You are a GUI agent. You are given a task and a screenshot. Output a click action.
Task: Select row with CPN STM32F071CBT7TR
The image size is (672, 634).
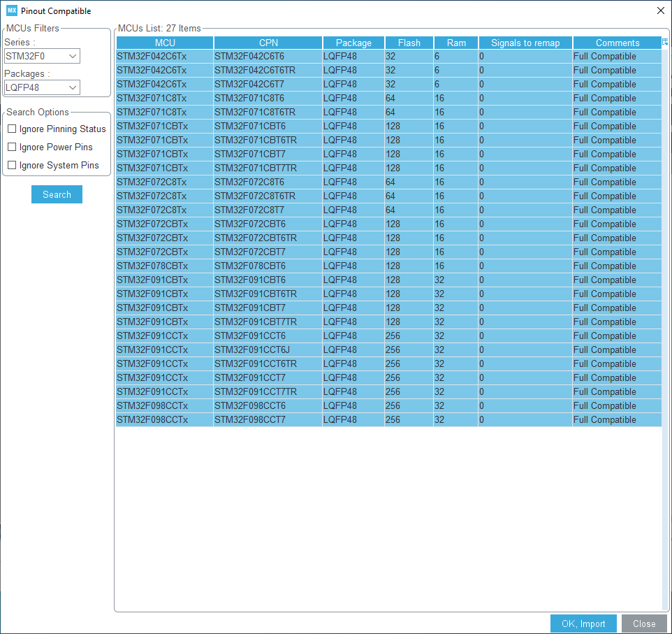(388, 168)
